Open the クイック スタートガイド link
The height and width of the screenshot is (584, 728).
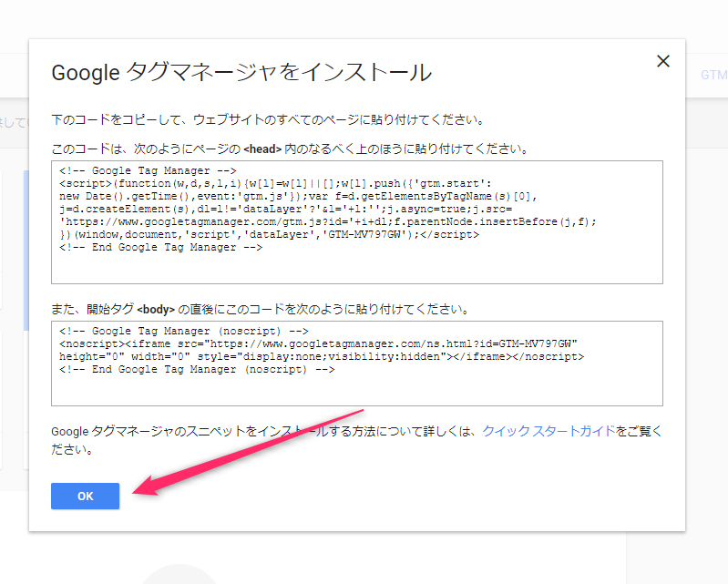tap(549, 431)
